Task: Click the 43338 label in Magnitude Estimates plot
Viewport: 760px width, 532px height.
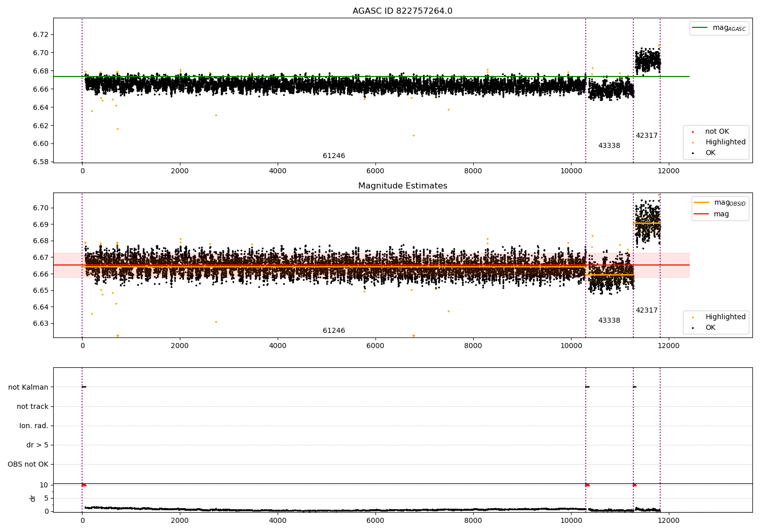Action: pos(609,321)
